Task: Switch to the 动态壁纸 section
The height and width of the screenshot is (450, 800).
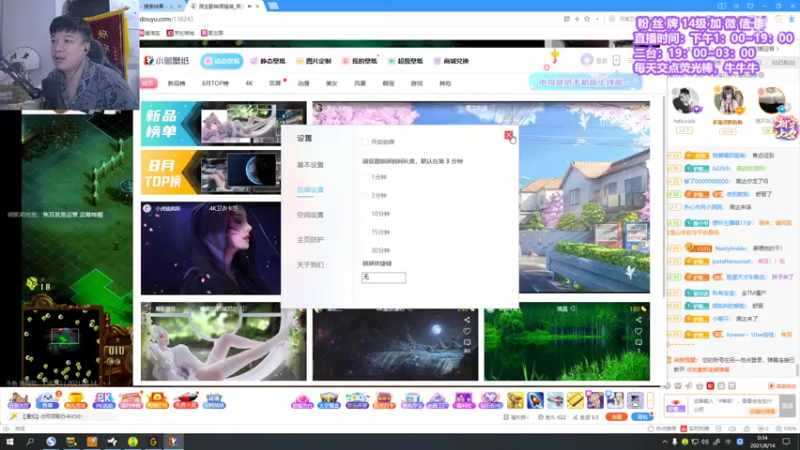Action: pyautogui.click(x=221, y=61)
